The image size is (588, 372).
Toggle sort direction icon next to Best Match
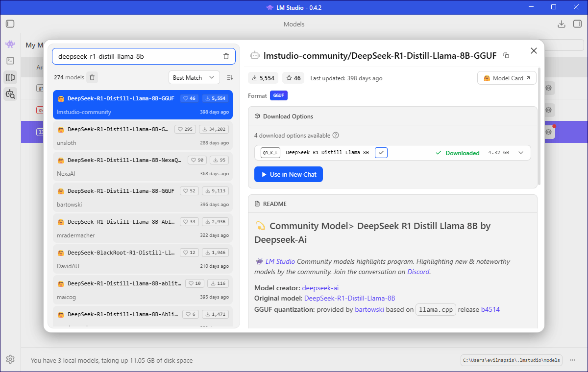click(x=230, y=77)
